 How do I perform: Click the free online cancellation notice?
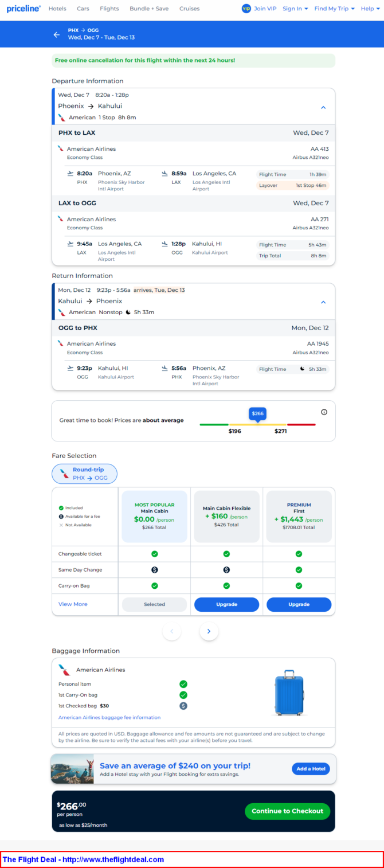(194, 60)
